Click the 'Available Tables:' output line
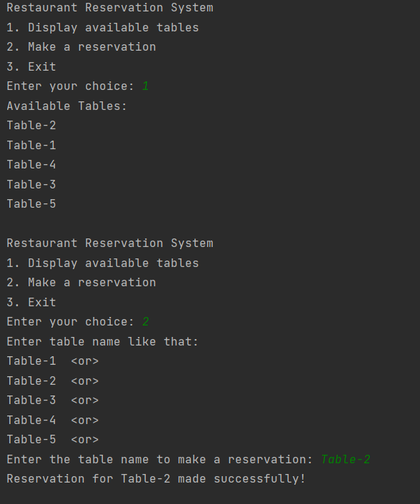The width and height of the screenshot is (420, 504). click(67, 106)
